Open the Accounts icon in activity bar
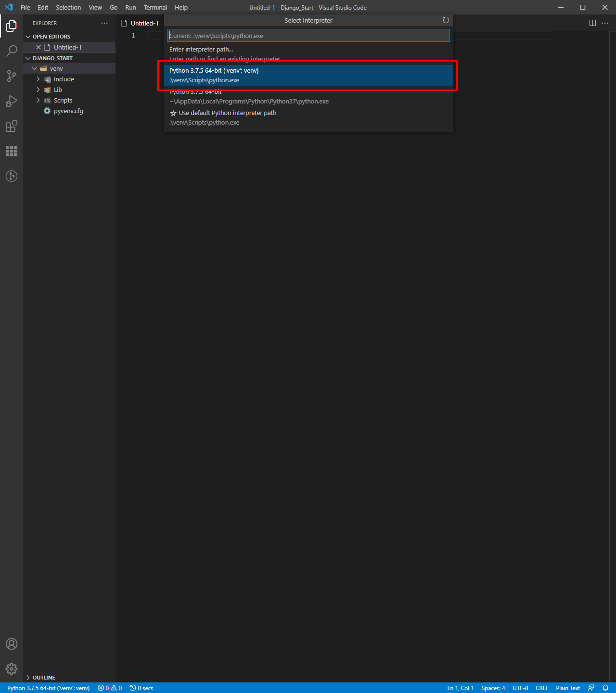The width and height of the screenshot is (616, 693). tap(12, 644)
